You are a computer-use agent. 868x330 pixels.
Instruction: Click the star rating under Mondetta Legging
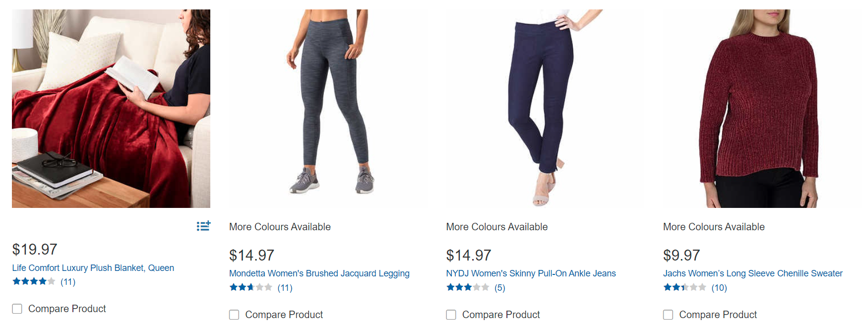(250, 287)
